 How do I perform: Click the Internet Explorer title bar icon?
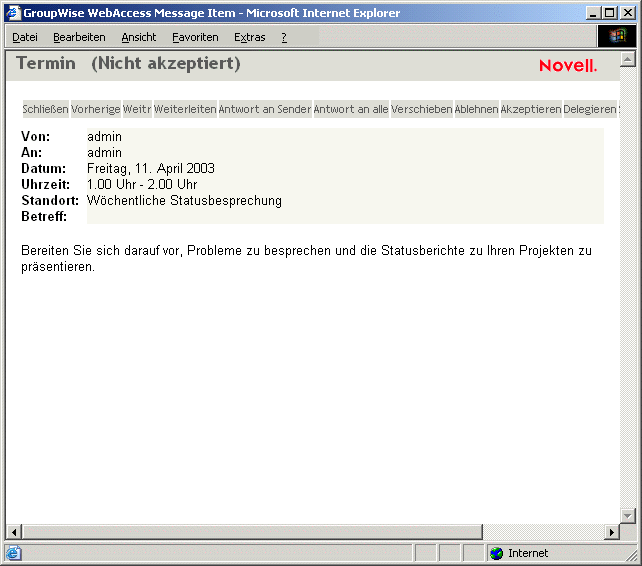pyautogui.click(x=13, y=13)
